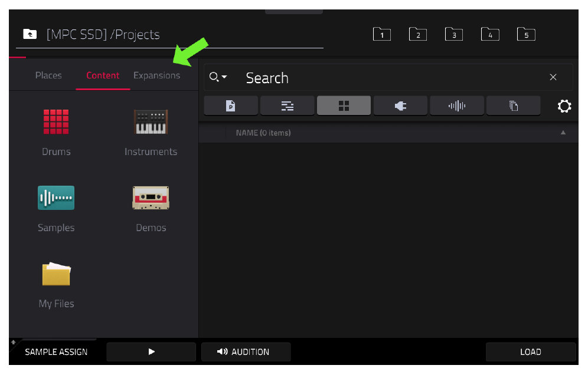Switch to the Expansions tab
This screenshot has height=375, width=588.
pyautogui.click(x=157, y=75)
